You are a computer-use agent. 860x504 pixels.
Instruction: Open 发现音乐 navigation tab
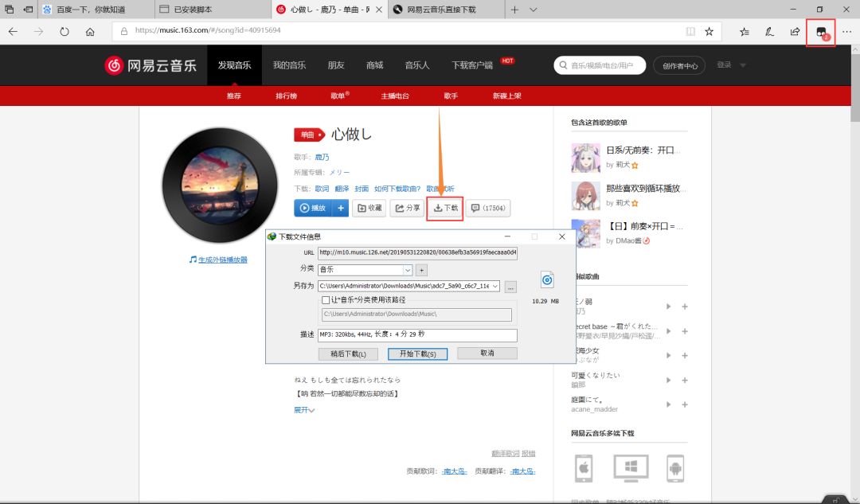point(234,65)
